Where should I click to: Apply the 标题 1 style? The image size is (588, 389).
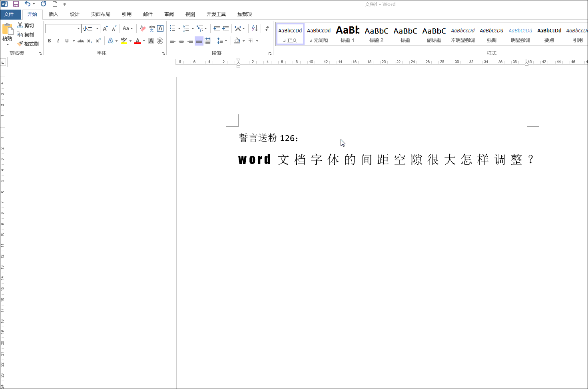347,33
